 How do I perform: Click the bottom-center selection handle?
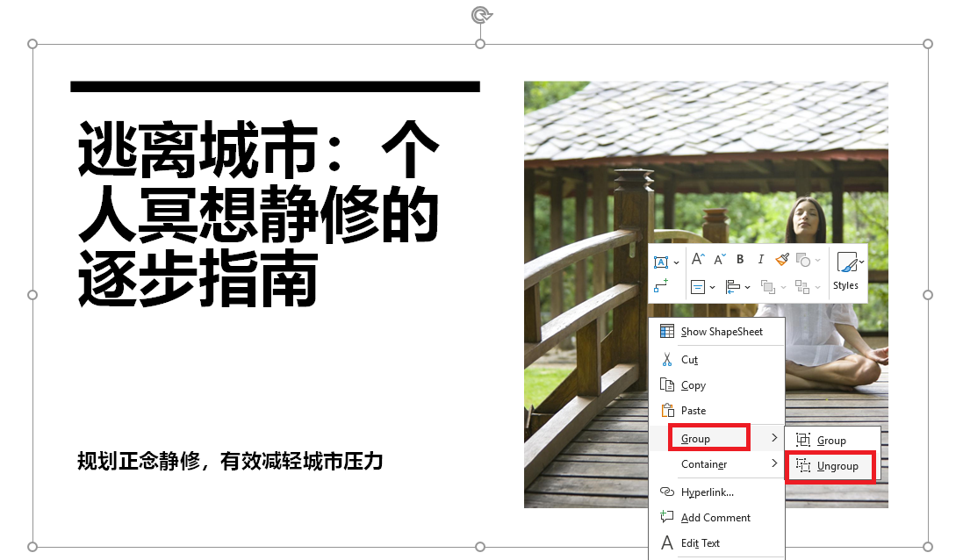[480, 547]
